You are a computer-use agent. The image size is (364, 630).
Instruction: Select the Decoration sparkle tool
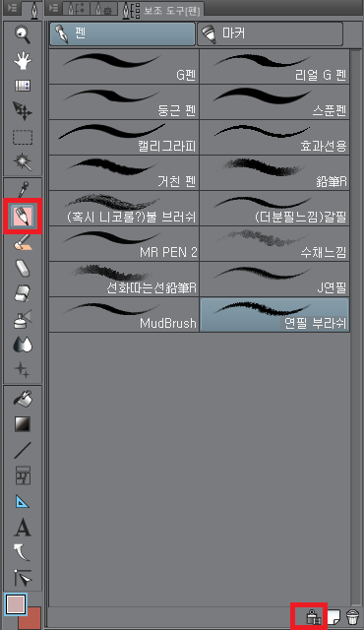[x=23, y=370]
